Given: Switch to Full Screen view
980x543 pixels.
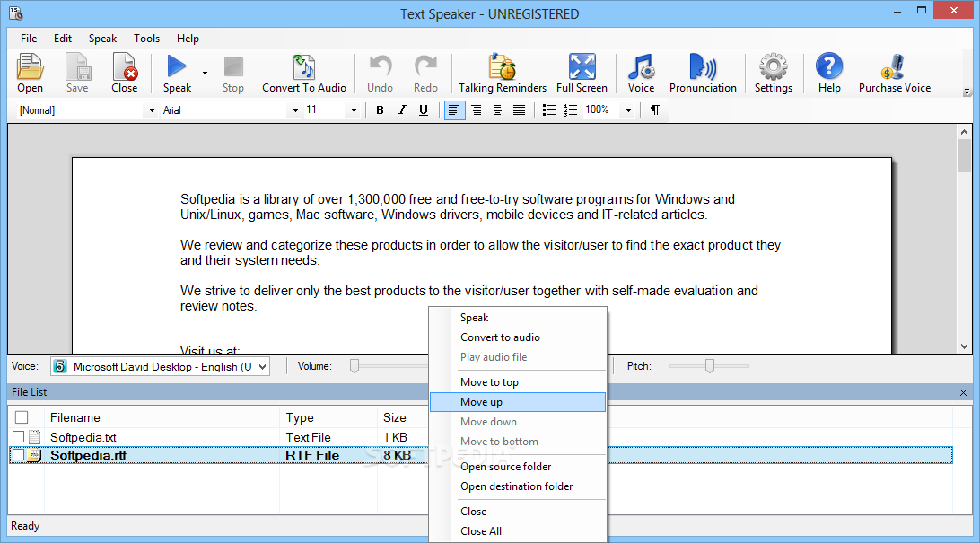Looking at the screenshot, I should (582, 68).
